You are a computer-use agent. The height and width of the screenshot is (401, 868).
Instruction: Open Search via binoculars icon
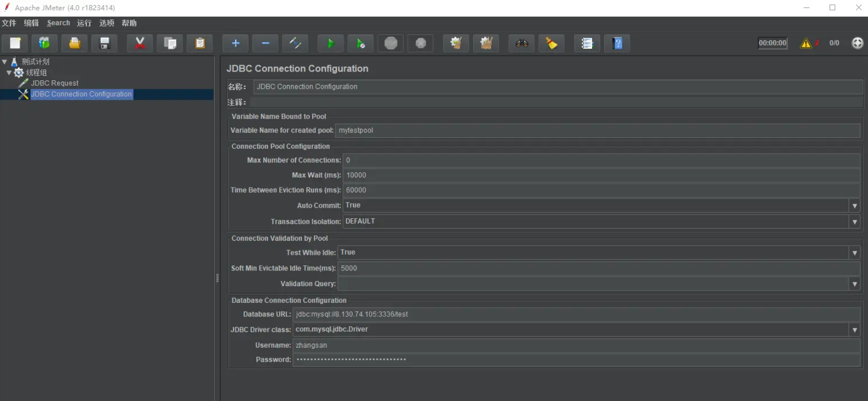[522, 43]
